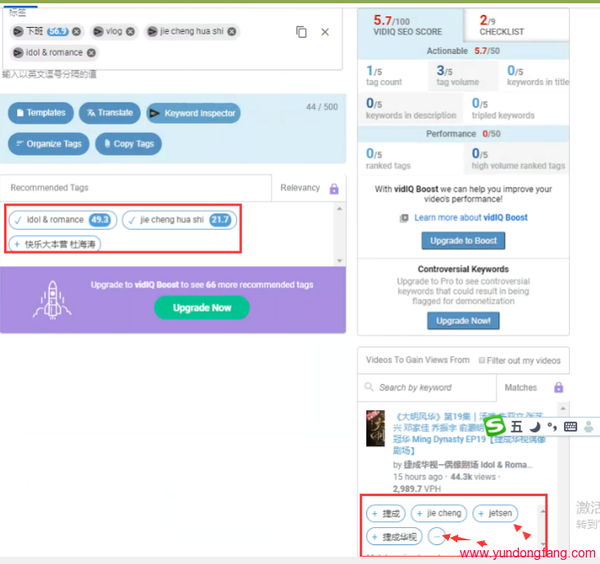Click the search magnifier icon

[x=369, y=387]
